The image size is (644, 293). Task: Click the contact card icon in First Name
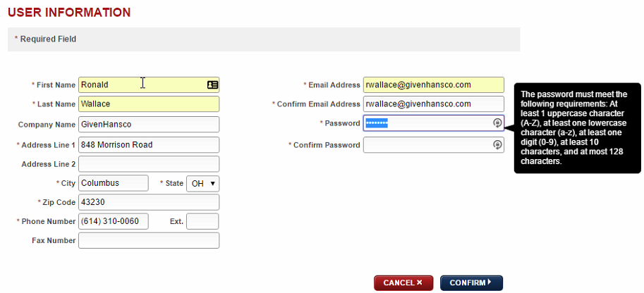tap(212, 85)
